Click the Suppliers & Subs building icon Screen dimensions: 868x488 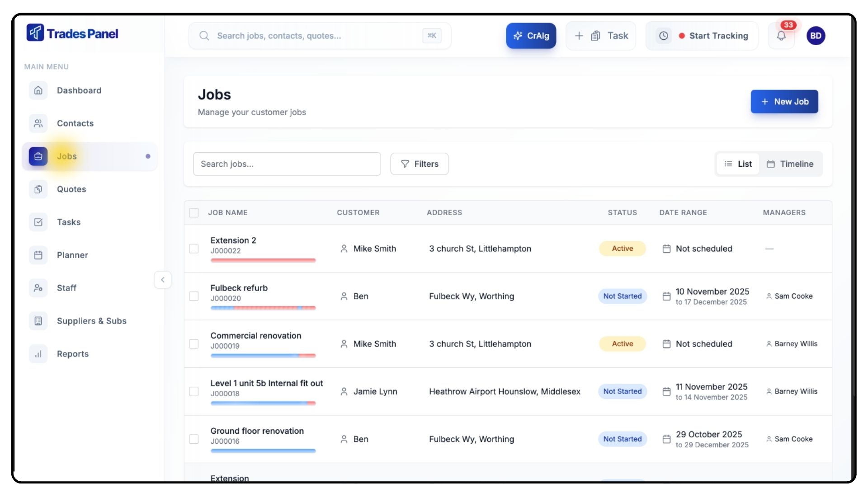tap(38, 321)
